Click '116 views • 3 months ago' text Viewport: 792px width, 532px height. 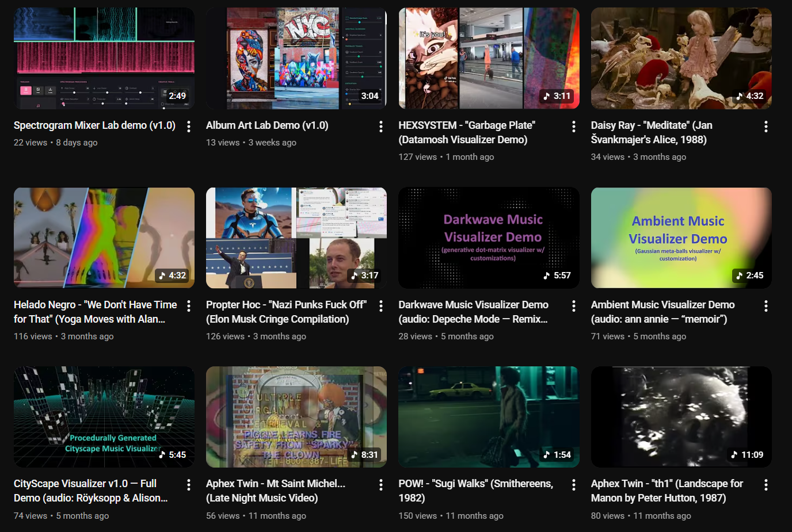point(64,336)
